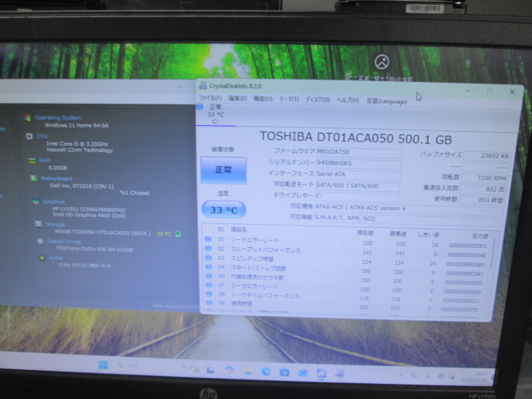Open Microsoft Store from the taskbar

[x=284, y=372]
